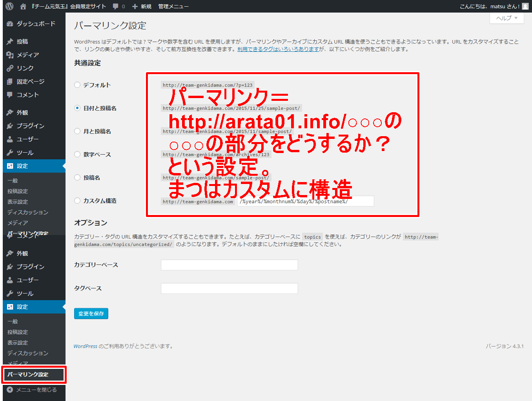Click the user avatar beside matsu さん
The image size is (532, 401).
(x=525, y=6)
